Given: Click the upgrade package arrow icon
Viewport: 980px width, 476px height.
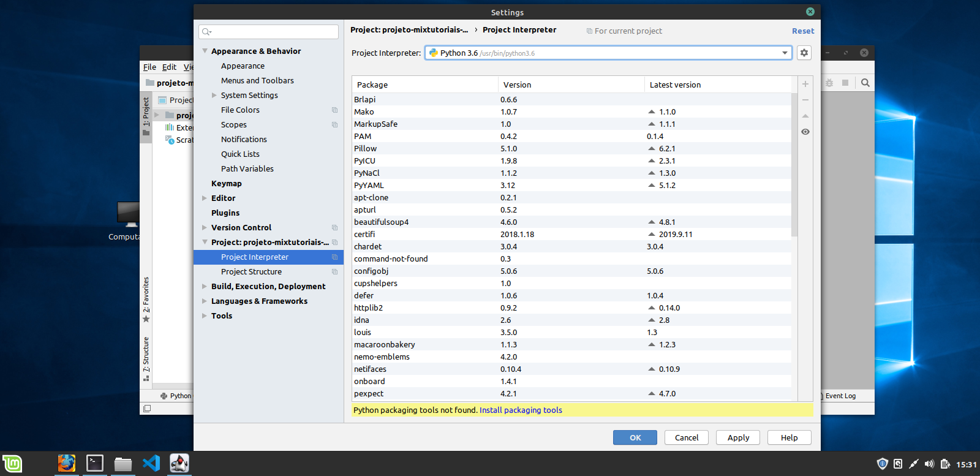Looking at the screenshot, I should pyautogui.click(x=805, y=116).
